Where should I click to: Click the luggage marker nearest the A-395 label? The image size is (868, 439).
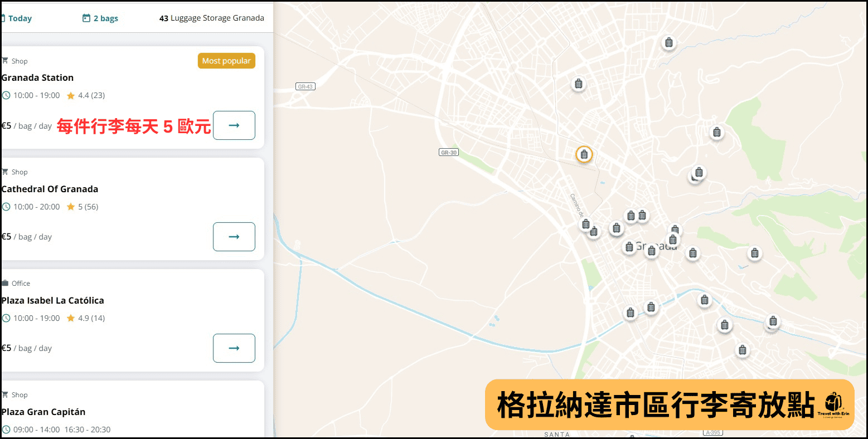pos(743,350)
